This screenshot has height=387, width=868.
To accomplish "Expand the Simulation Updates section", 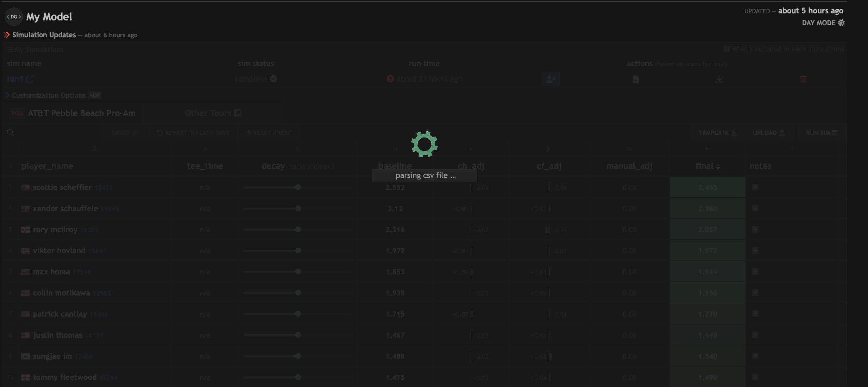I will [x=6, y=34].
